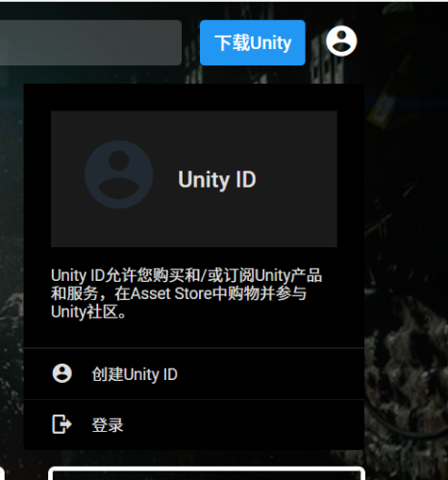448x480 pixels.
Task: Click the background image right of account avatar
Action: [403, 41]
